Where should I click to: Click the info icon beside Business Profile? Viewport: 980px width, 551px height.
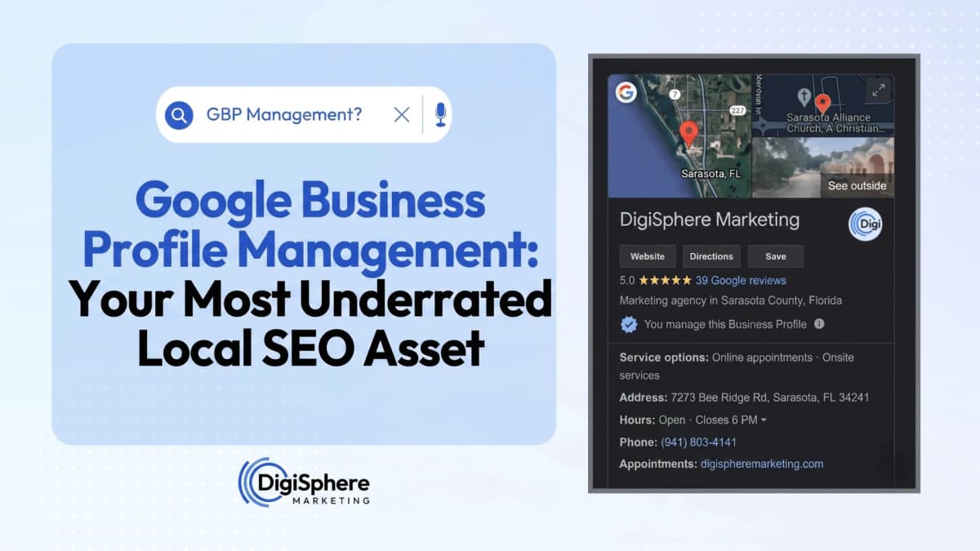(819, 323)
